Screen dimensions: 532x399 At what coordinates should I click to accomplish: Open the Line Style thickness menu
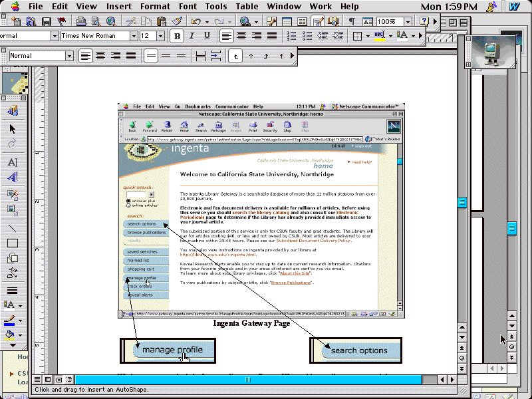(x=13, y=291)
